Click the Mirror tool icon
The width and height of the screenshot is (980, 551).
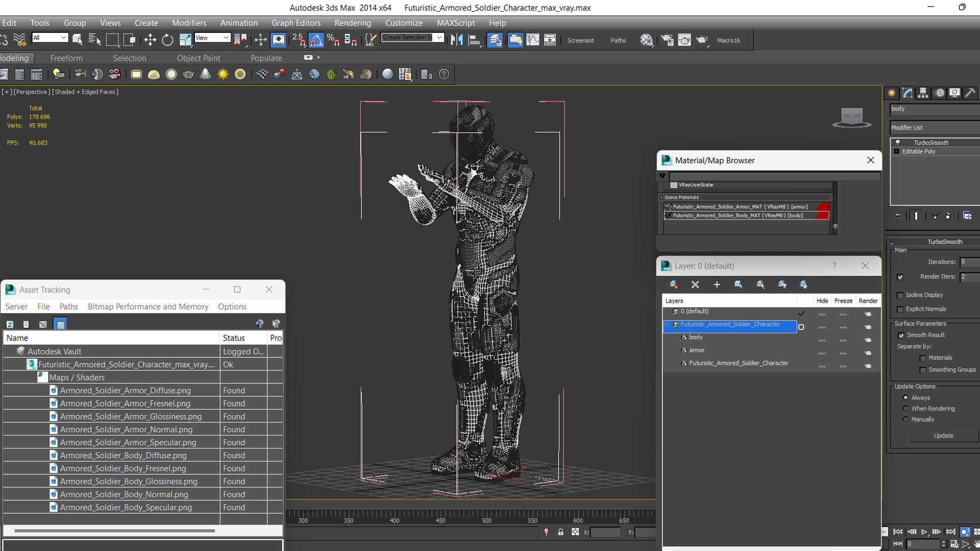457,40
